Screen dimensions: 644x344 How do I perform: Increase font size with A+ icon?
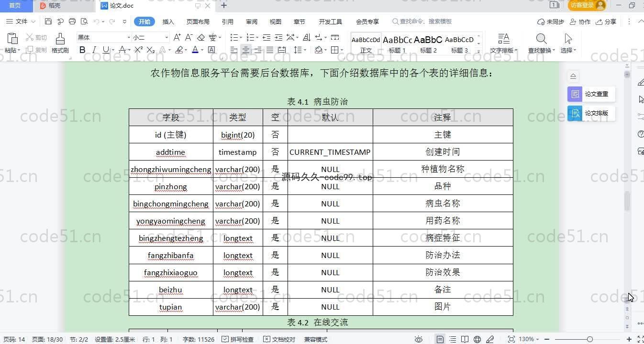point(177,37)
